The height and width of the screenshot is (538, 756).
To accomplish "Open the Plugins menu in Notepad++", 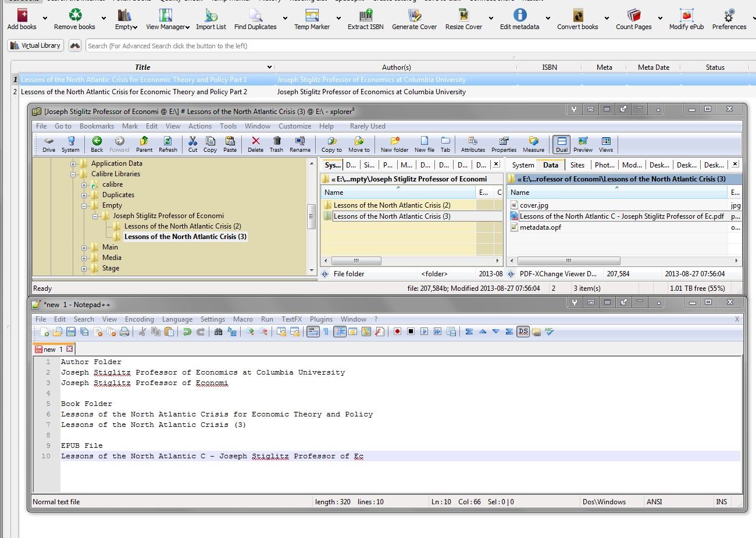I will (x=321, y=319).
